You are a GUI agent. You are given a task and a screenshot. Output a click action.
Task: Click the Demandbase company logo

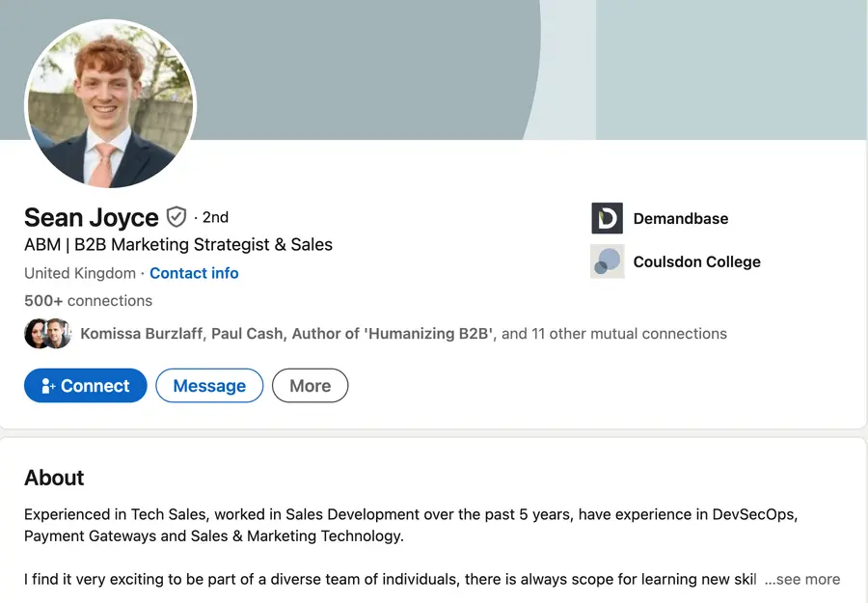(607, 218)
